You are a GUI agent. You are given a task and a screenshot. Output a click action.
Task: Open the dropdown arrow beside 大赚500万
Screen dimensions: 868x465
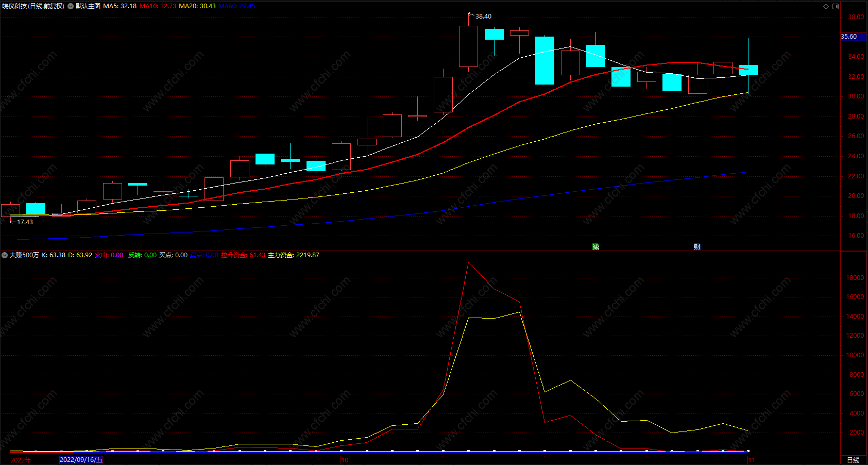(x=5, y=255)
